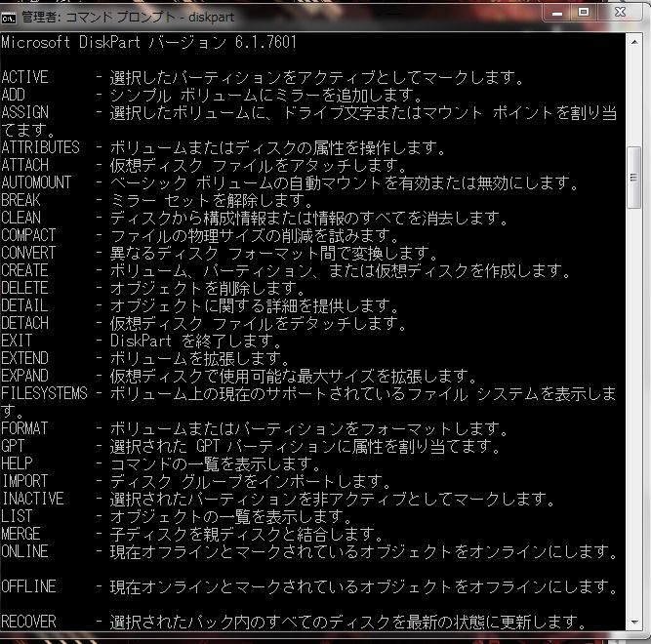Click the INACTIVE command name
Viewport: 651px width, 644px height.
(x=33, y=499)
